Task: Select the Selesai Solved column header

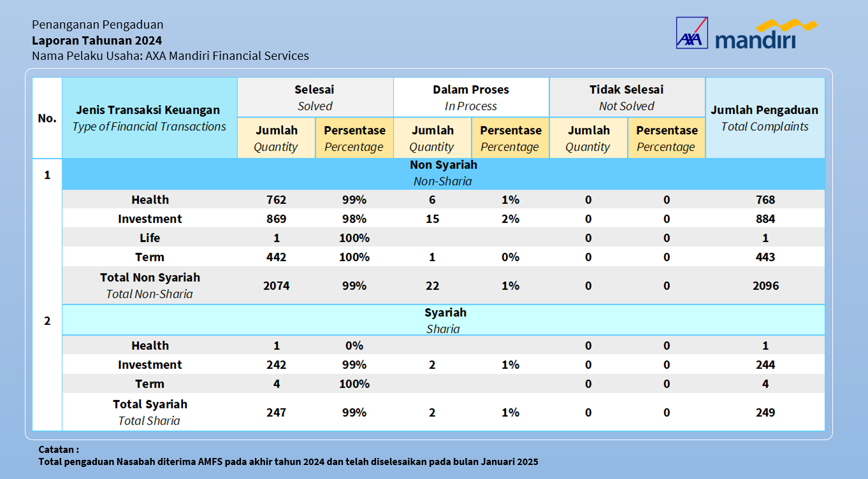Action: [315, 97]
